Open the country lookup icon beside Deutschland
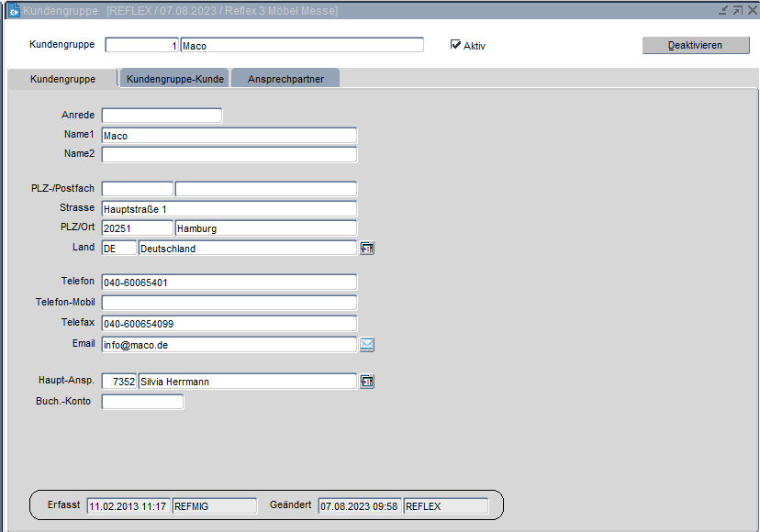 pyautogui.click(x=367, y=248)
